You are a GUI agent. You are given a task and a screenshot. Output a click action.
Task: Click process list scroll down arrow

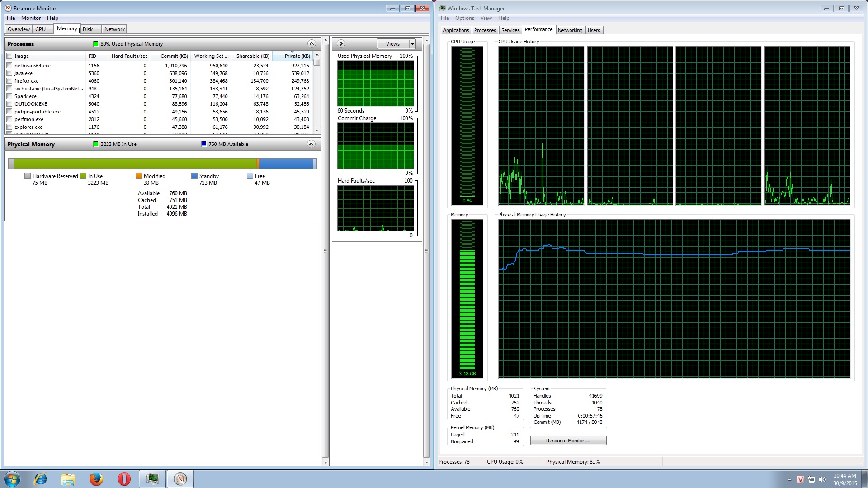(x=317, y=131)
